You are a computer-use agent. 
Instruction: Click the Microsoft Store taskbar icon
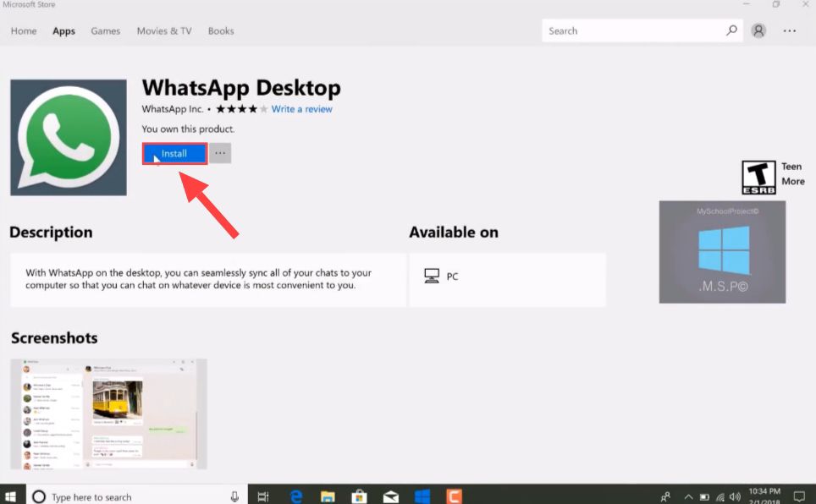359,496
